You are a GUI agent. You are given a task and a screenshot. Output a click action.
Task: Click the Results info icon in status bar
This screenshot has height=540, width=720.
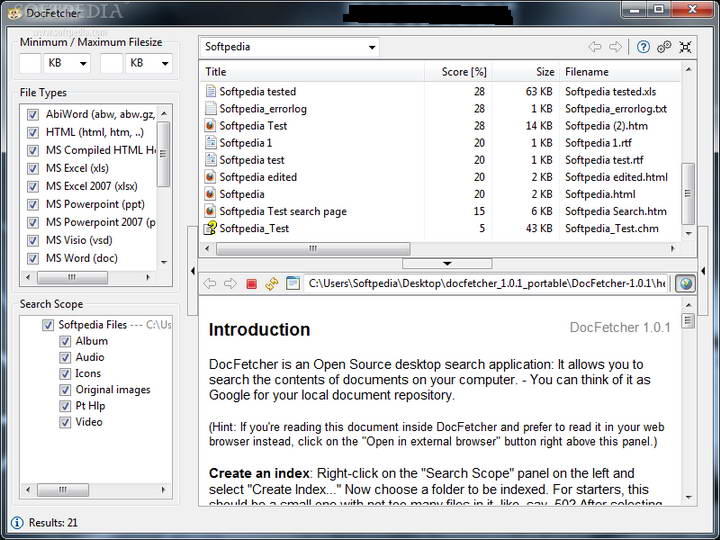tap(17, 523)
